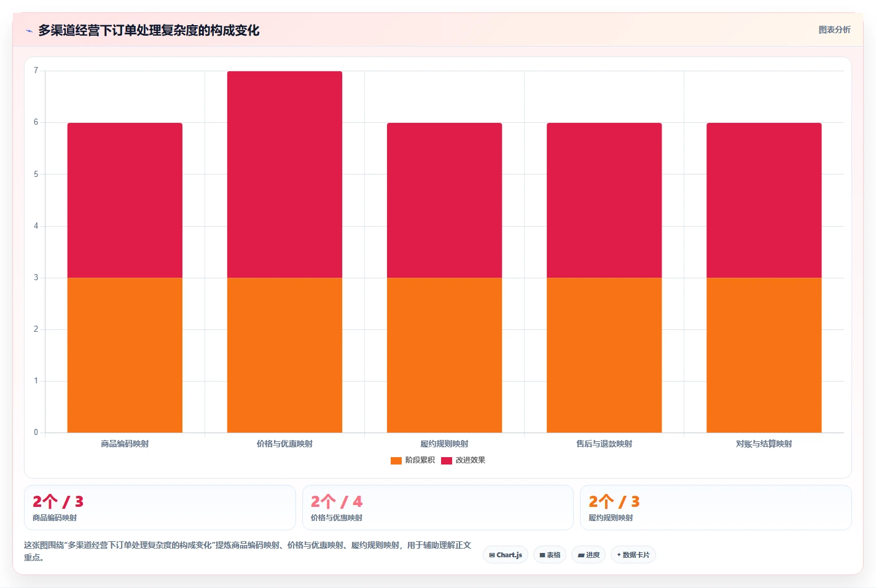This screenshot has width=876, height=588.
Task: Toggle the 改进效果 legend item
Action: click(x=463, y=460)
